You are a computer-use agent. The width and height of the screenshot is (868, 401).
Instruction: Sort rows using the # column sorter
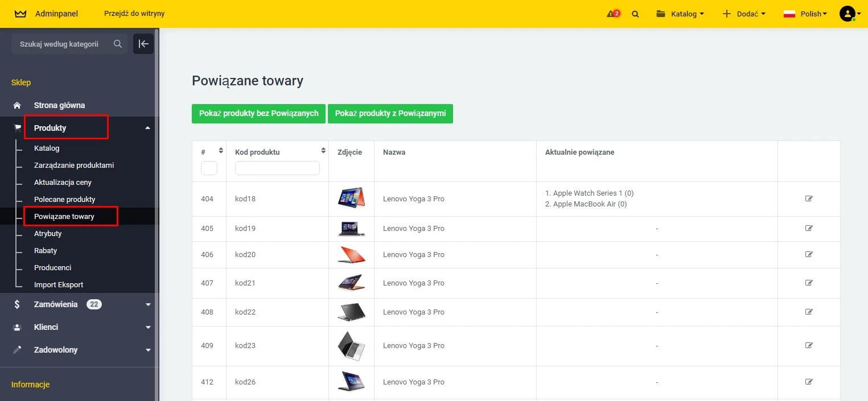pyautogui.click(x=221, y=150)
